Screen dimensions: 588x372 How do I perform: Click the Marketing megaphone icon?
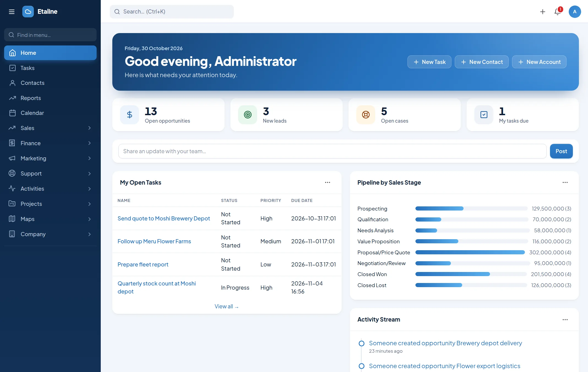[x=12, y=158]
